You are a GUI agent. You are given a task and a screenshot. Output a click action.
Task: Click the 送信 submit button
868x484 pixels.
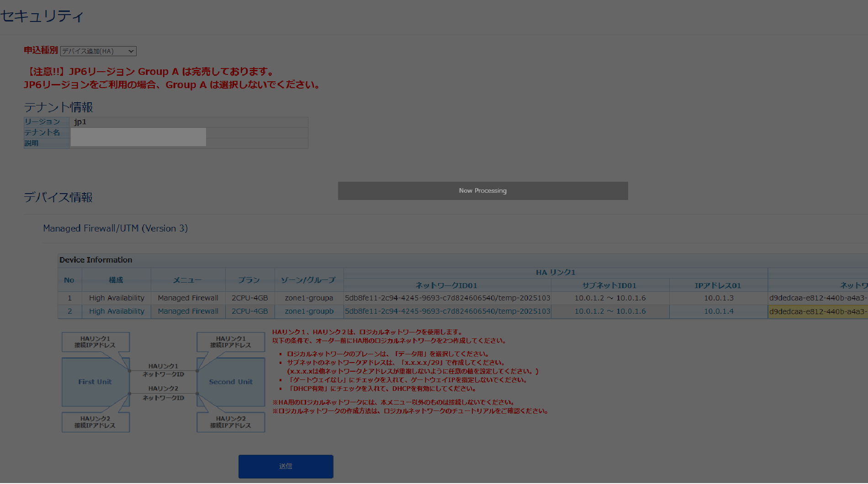[x=286, y=466]
